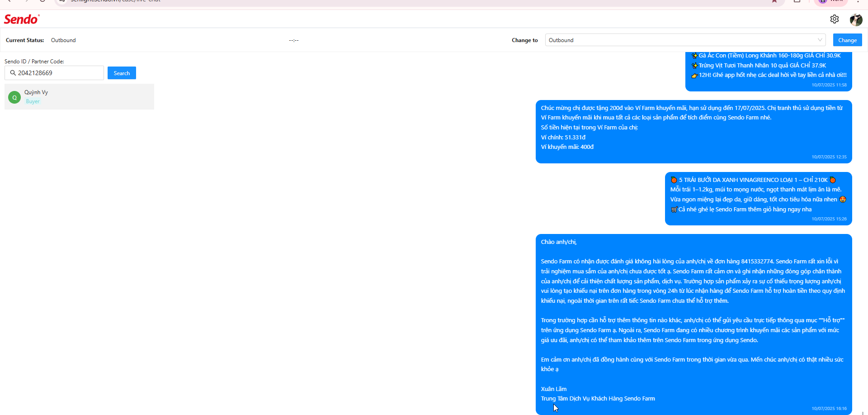Click the timestamp 10/07/2025 15:26

pos(829,219)
